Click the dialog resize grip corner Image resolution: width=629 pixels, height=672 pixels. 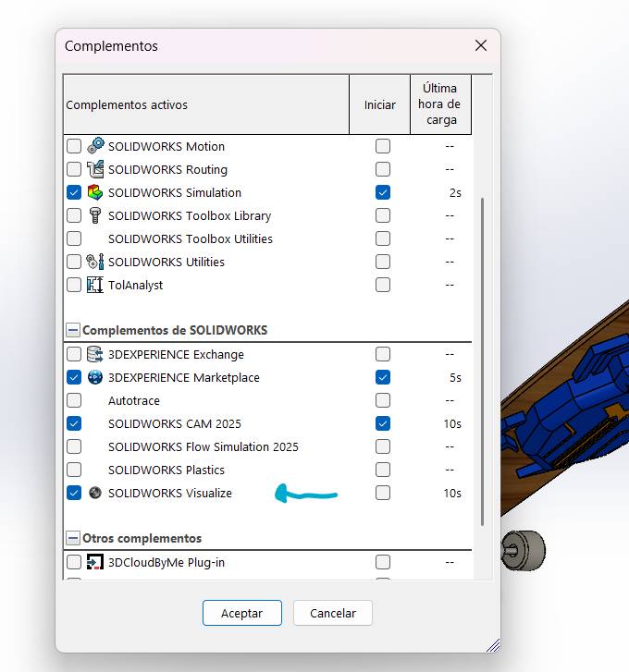click(493, 645)
